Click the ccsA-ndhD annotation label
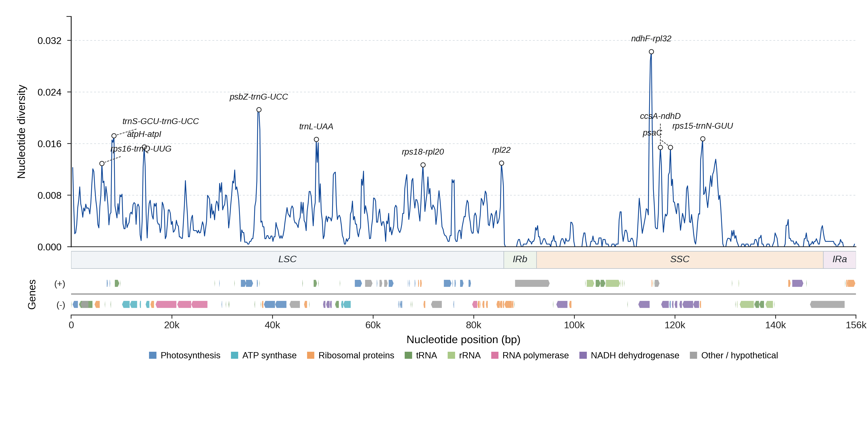Image resolution: width=868 pixels, height=422 pixels. (660, 116)
